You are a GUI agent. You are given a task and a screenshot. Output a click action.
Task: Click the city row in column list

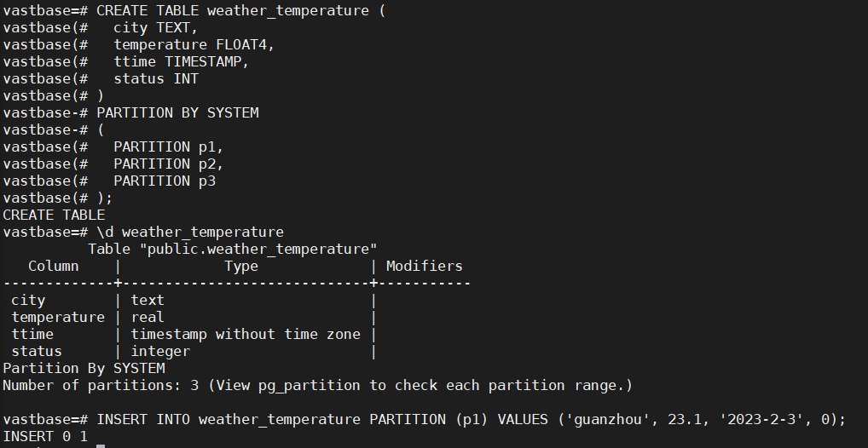tap(28, 300)
